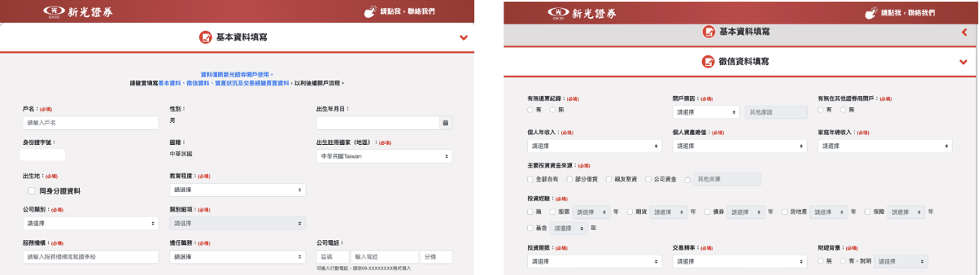The height and width of the screenshot is (275, 980).
Task: Click the edit icon beside 徵信資料填寫
Action: (x=708, y=61)
